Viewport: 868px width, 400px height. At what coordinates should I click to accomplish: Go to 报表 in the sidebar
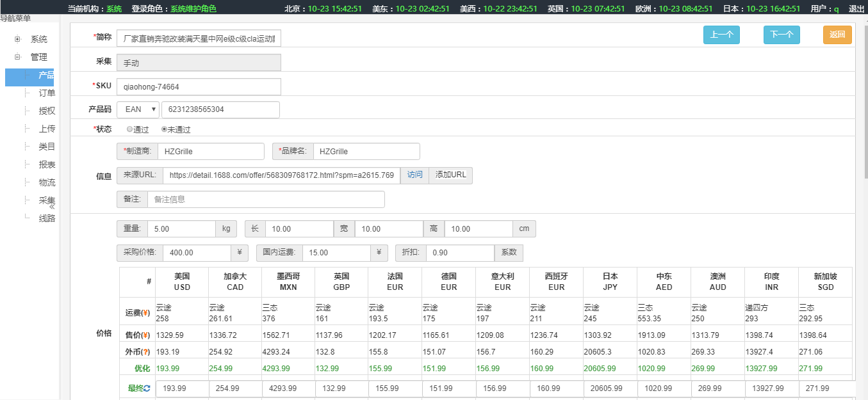[x=47, y=164]
